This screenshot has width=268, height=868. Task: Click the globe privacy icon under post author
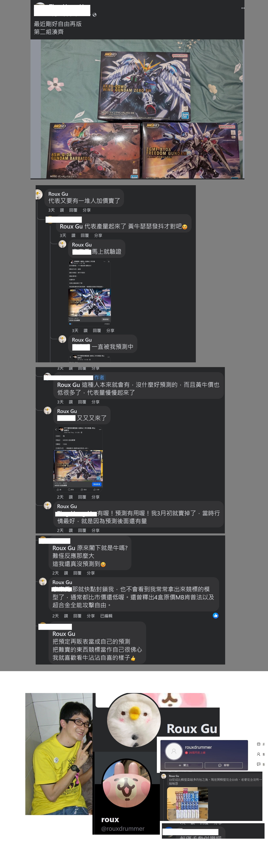(94, 15)
